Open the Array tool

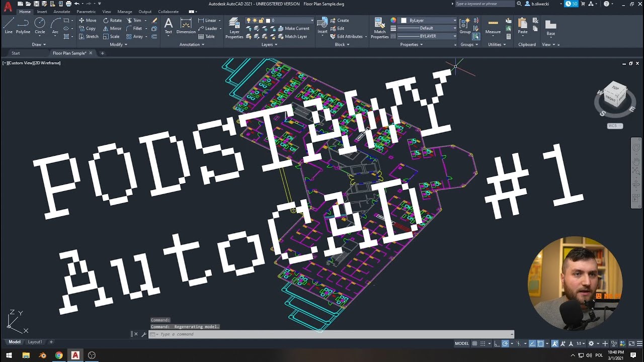point(134,37)
